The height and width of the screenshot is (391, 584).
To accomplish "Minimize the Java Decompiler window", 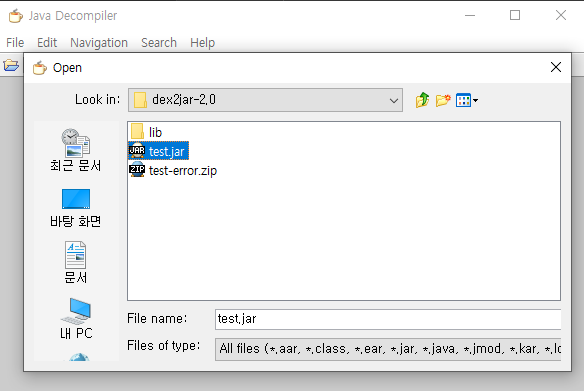I will [x=470, y=15].
